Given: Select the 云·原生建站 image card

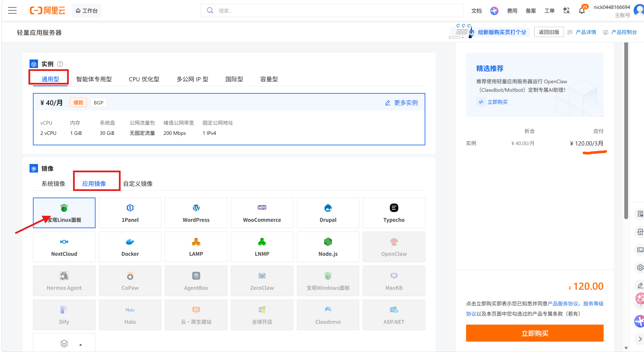Looking at the screenshot, I should coord(196,315).
